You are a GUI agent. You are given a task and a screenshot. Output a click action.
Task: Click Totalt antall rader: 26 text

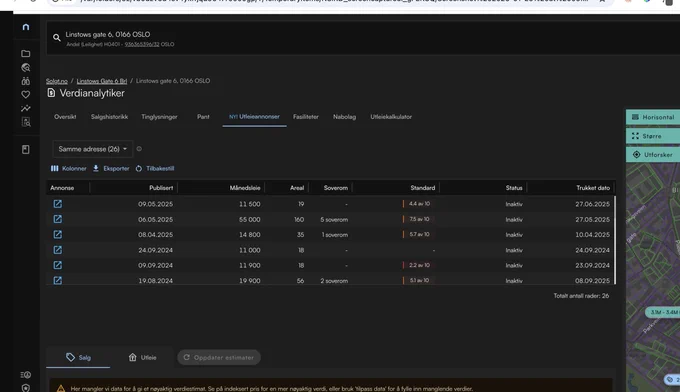(581, 296)
